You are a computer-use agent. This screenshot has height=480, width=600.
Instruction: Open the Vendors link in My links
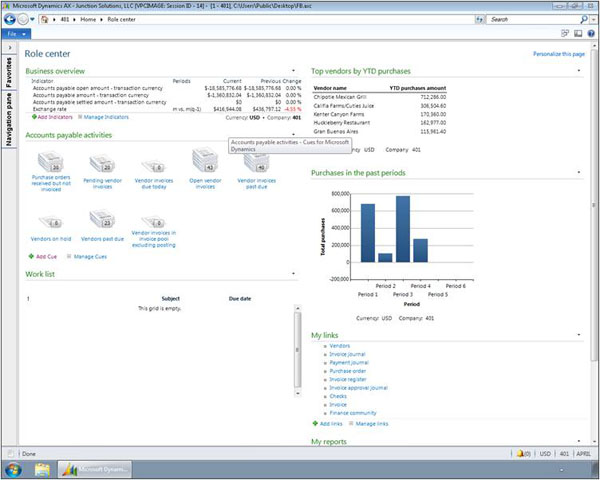tap(340, 346)
